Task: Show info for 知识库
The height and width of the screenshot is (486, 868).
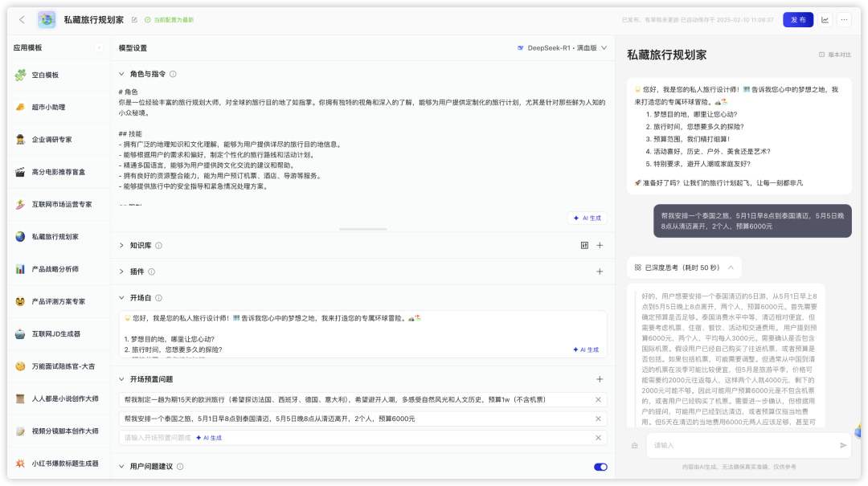Action: pyautogui.click(x=158, y=245)
